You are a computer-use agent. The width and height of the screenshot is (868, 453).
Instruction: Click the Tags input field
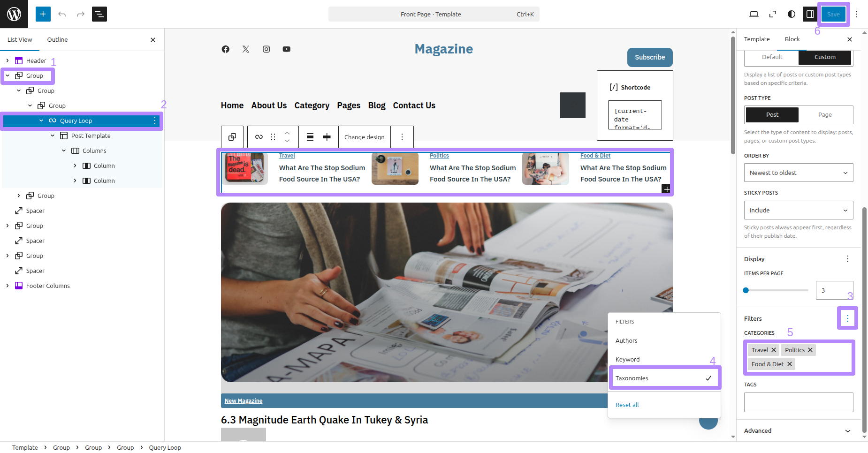coord(798,402)
